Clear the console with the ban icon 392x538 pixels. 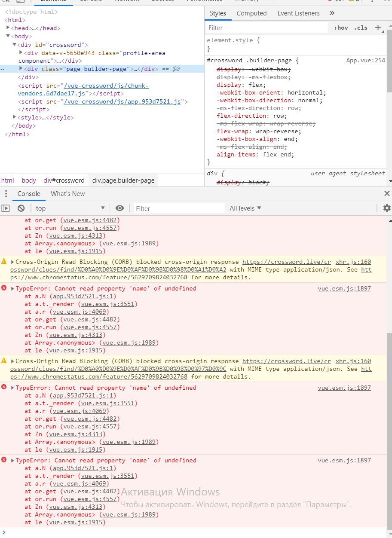click(x=21, y=208)
